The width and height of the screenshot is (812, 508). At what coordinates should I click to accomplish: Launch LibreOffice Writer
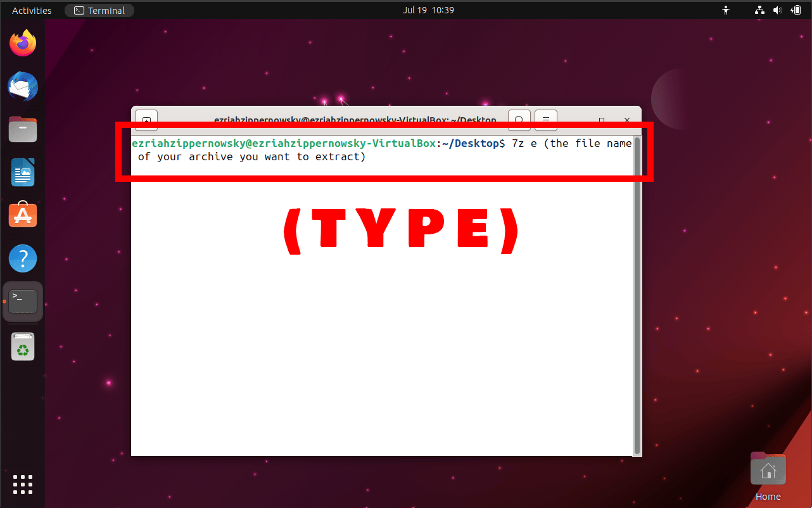tap(23, 172)
